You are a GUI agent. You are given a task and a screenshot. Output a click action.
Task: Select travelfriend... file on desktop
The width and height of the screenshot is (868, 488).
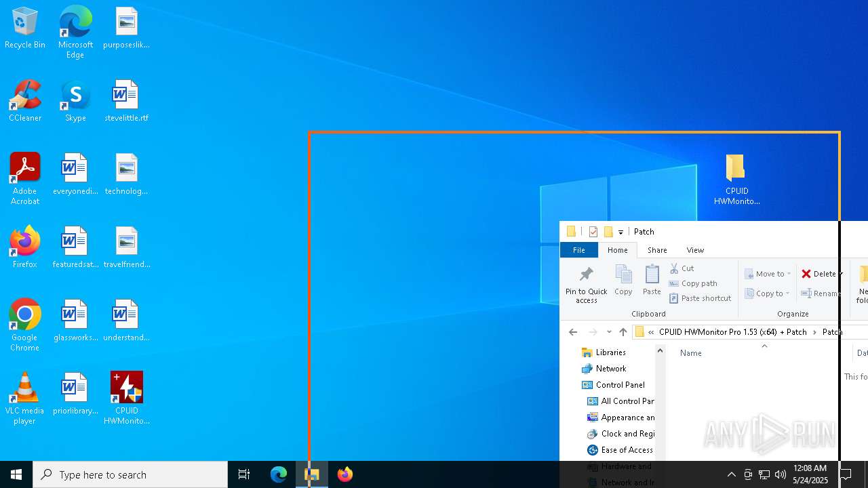point(126,248)
